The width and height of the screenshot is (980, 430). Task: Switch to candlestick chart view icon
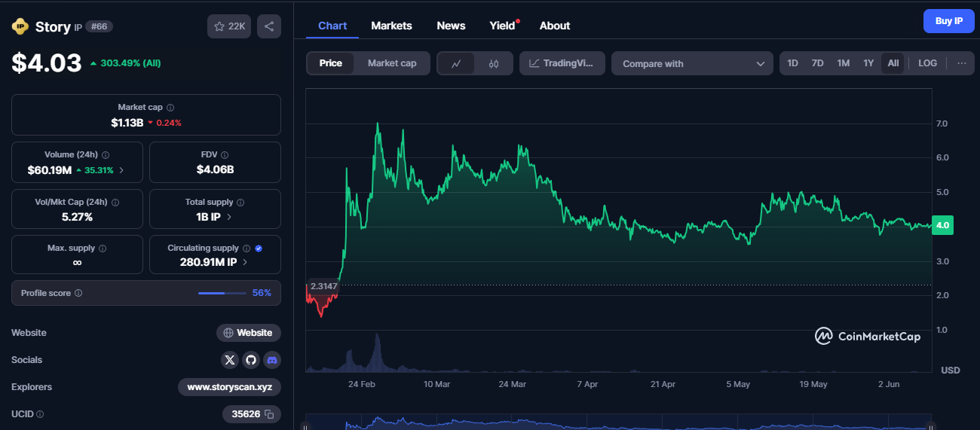tap(494, 63)
